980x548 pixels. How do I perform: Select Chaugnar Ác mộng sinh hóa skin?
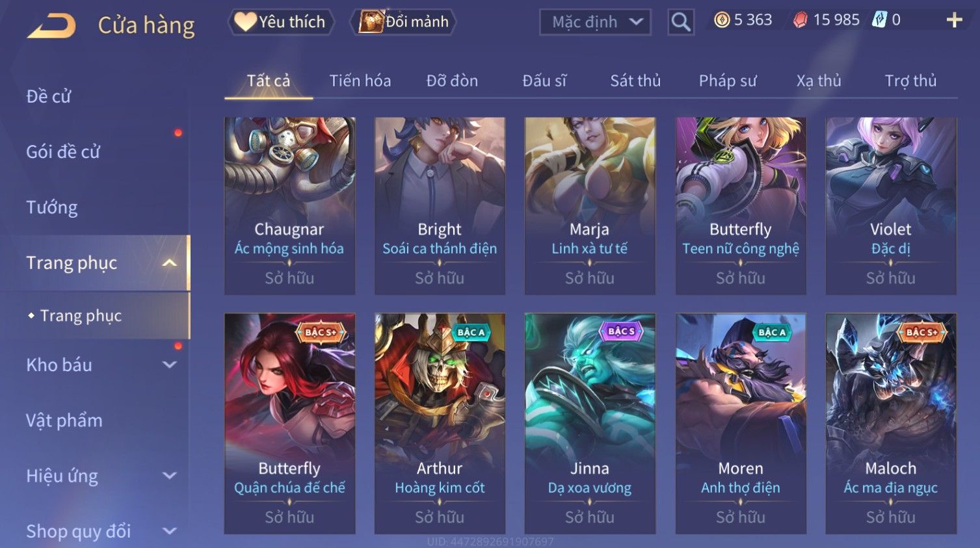[x=290, y=206]
